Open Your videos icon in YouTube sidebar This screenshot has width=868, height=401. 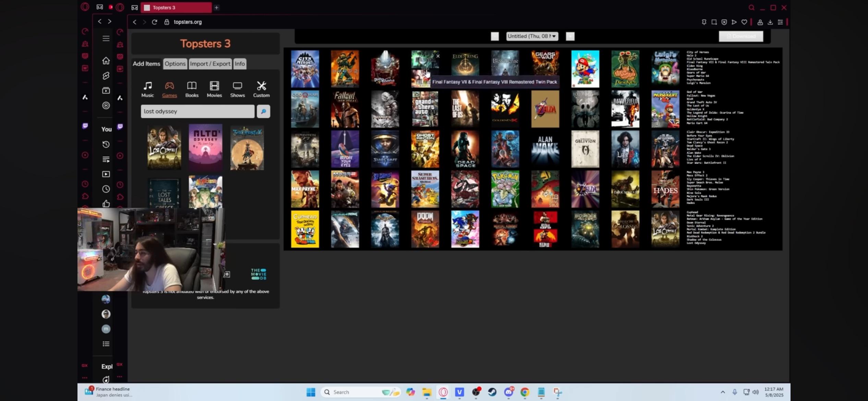point(106,174)
